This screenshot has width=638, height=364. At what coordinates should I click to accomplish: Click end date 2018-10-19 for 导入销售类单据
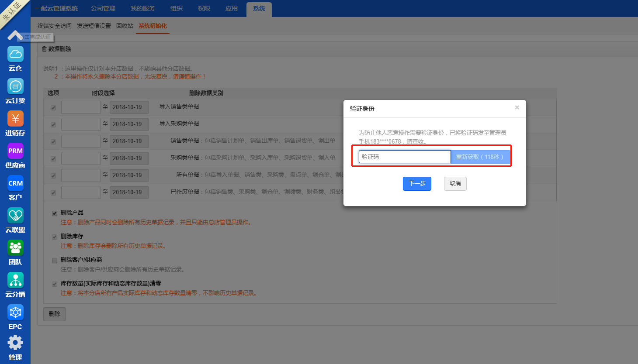(x=129, y=107)
